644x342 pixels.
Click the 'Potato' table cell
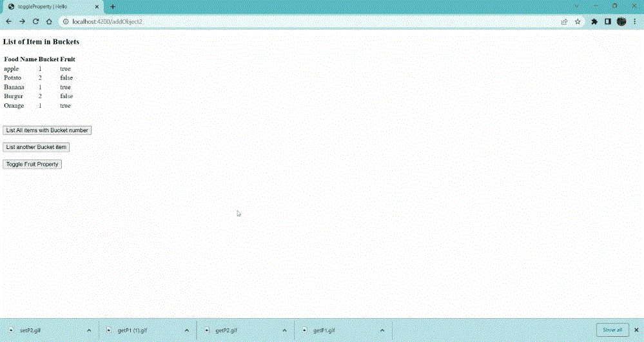(x=13, y=77)
